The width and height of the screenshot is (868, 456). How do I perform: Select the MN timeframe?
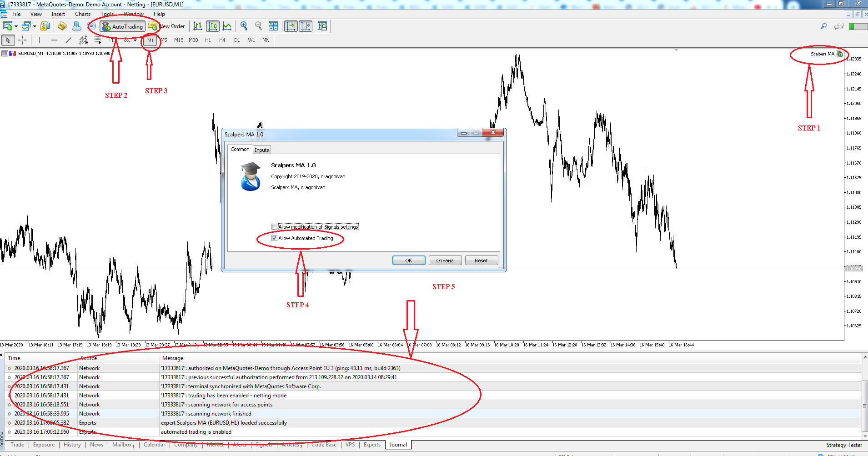tap(266, 40)
